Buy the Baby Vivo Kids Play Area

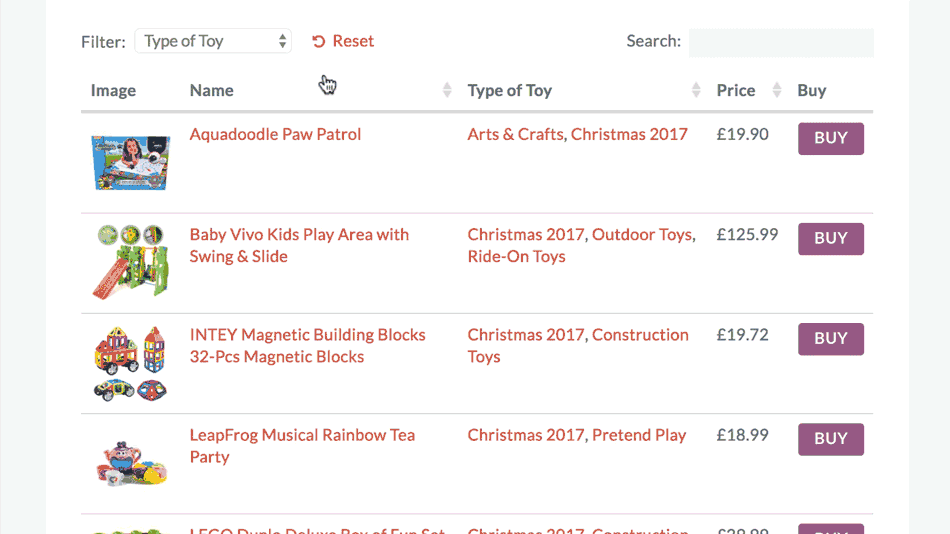(x=831, y=239)
